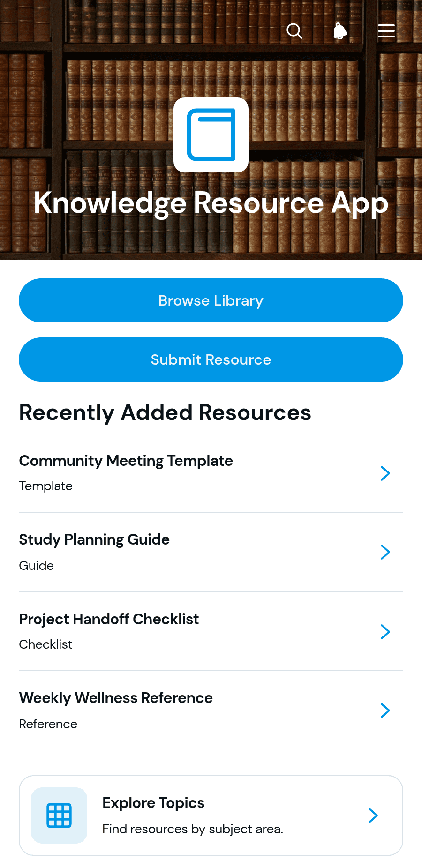Tap 'Find resources by subject area' text
The width and height of the screenshot is (422, 868).
pos(193,829)
